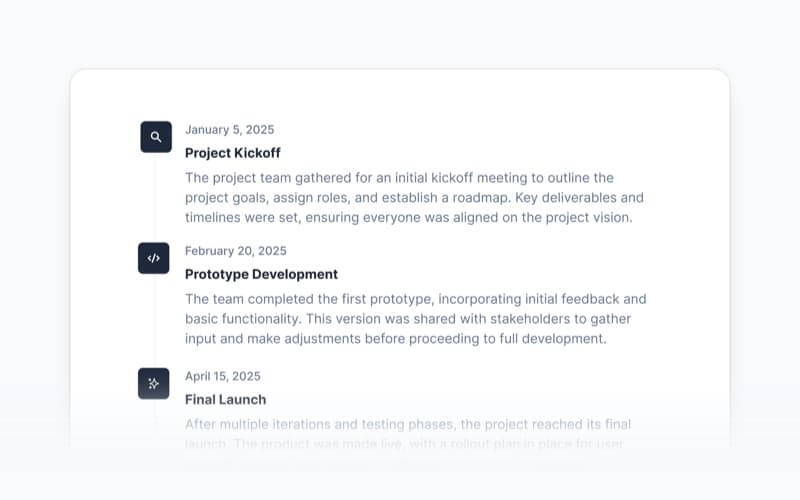Select the February 20, 2025 date label
Viewport: 800px width, 500px height.
pos(235,251)
